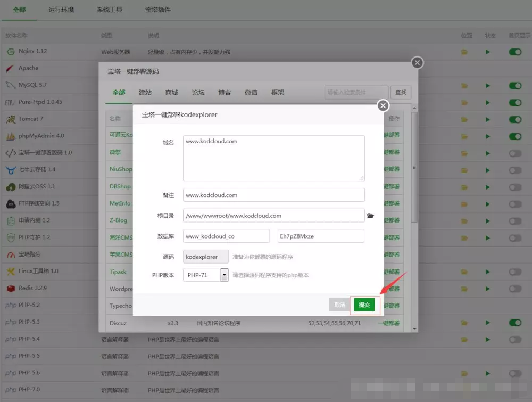Click the 申请内测 clipboard icon

pyautogui.click(x=11, y=220)
